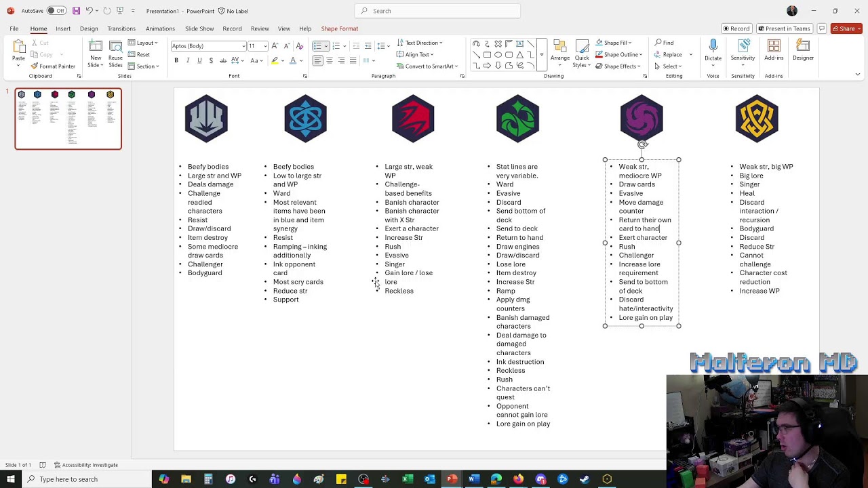The height and width of the screenshot is (488, 868).
Task: Toggle Bold formatting
Action: point(176,60)
